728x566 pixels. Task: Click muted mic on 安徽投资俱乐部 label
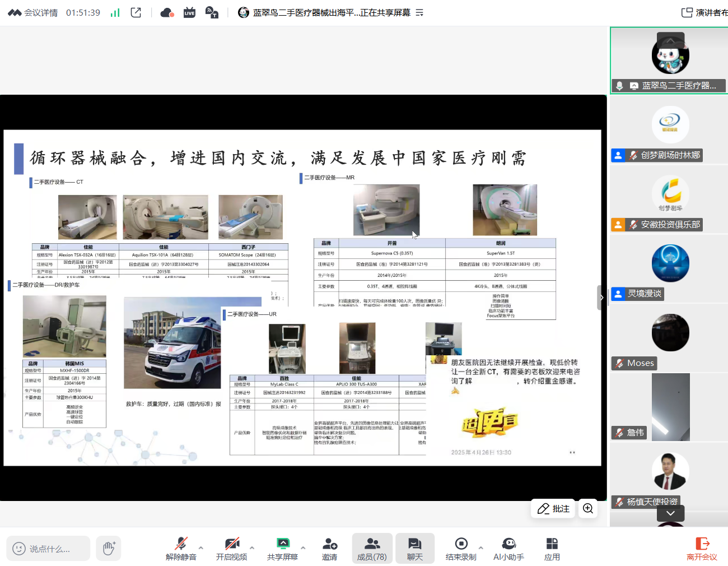(x=633, y=225)
